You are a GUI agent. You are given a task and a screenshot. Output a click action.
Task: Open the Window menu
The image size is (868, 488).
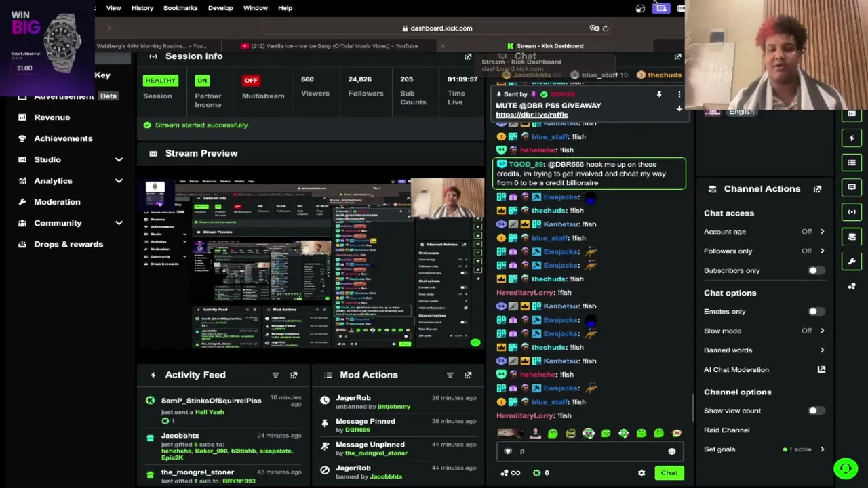[256, 8]
